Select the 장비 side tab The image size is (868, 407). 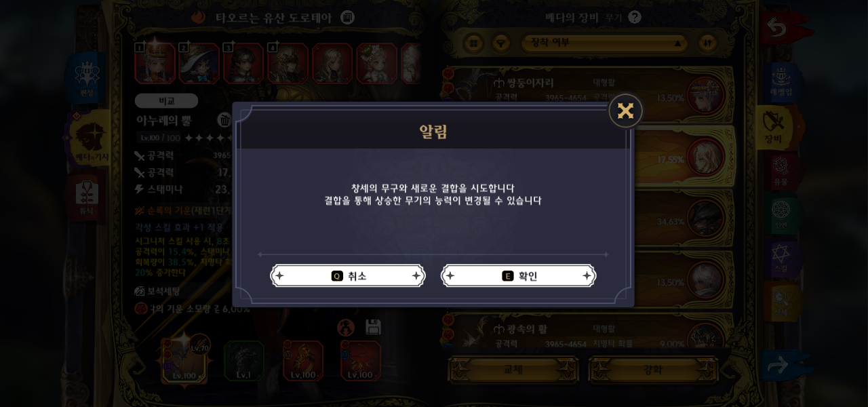tap(774, 128)
